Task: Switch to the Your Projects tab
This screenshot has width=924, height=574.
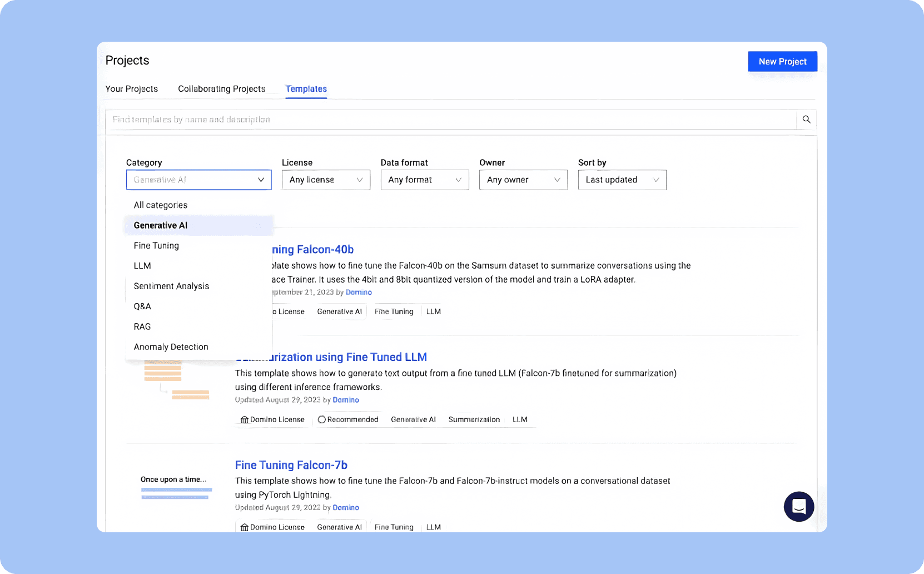Action: (131, 88)
